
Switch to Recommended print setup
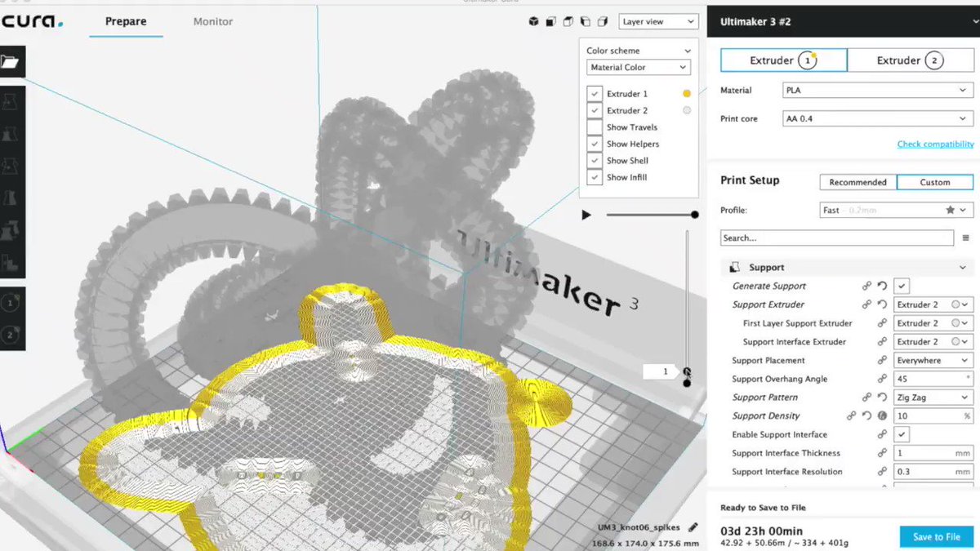pos(857,182)
